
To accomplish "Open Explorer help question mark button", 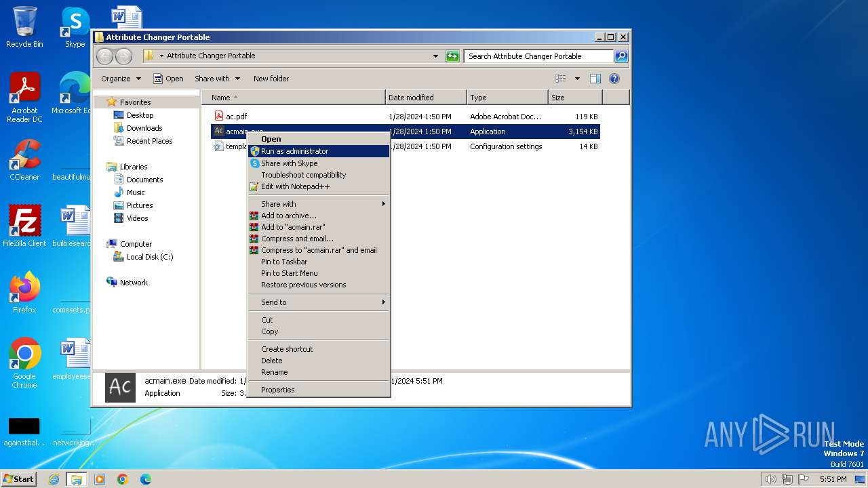I will coord(614,79).
